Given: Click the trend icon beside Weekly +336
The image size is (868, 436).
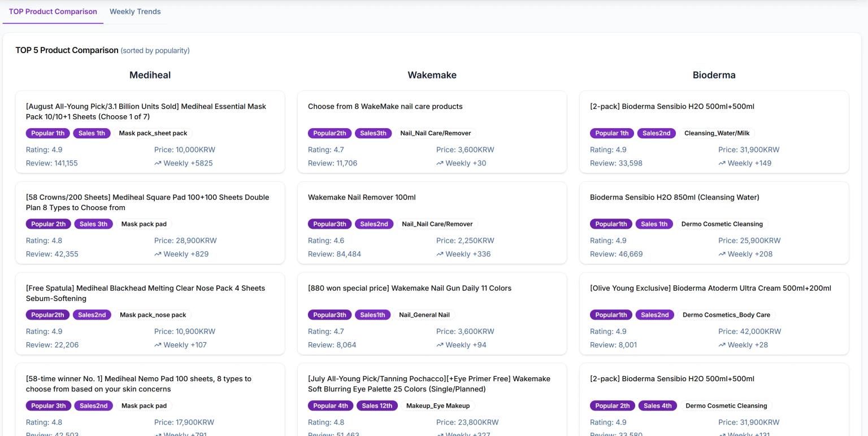Looking at the screenshot, I should [x=440, y=254].
